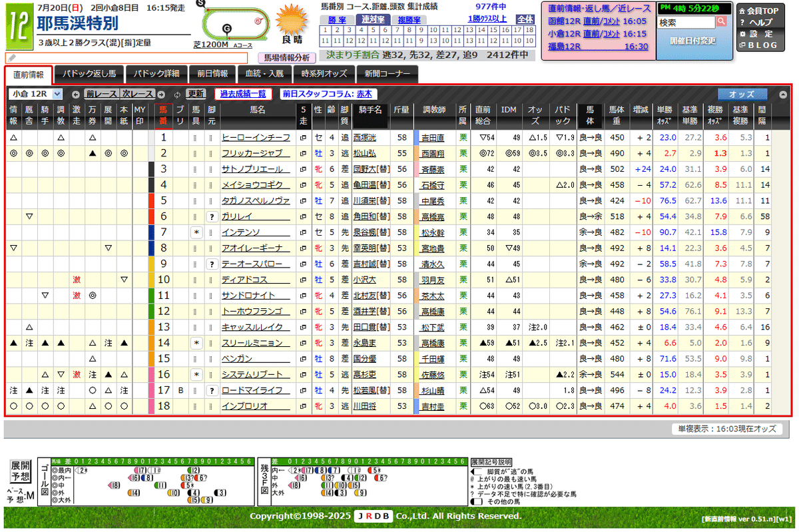Viewport: 799px width, 532px height.
Task: Click the ヘルプ question mark icon
Action: tap(742, 22)
